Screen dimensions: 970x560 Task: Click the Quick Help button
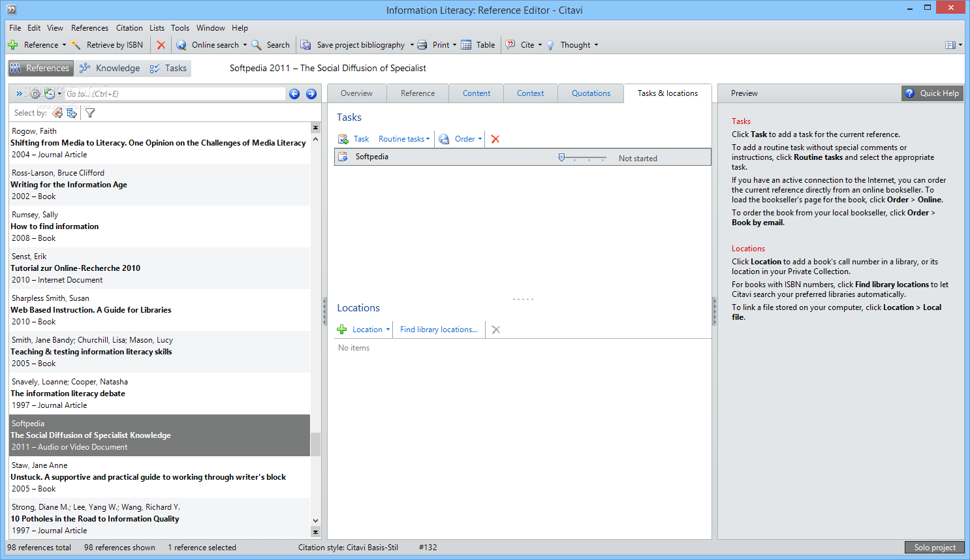(932, 93)
